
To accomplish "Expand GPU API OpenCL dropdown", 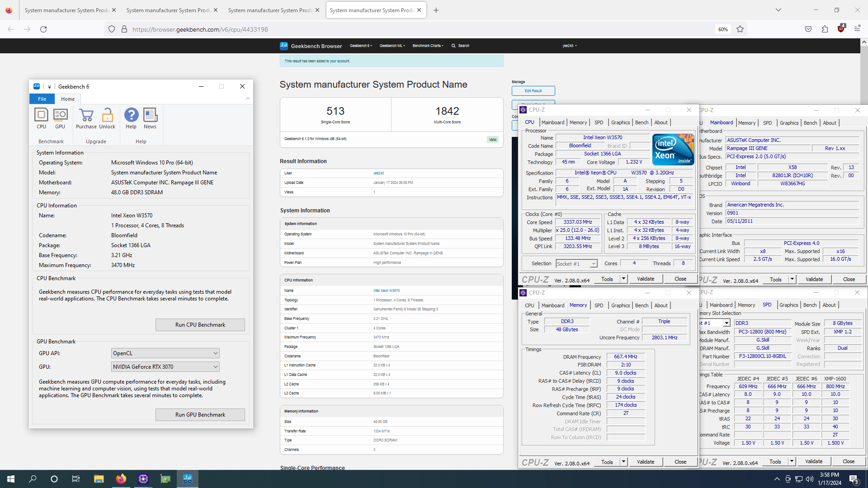I will [165, 353].
